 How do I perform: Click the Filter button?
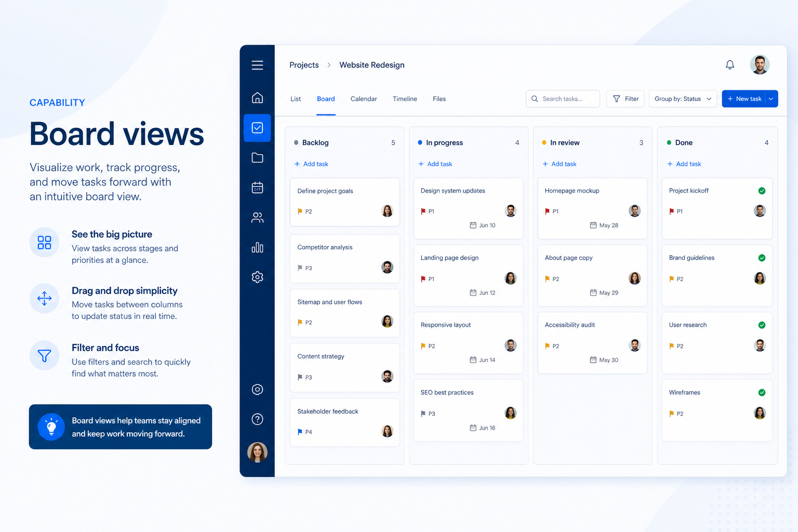point(626,99)
